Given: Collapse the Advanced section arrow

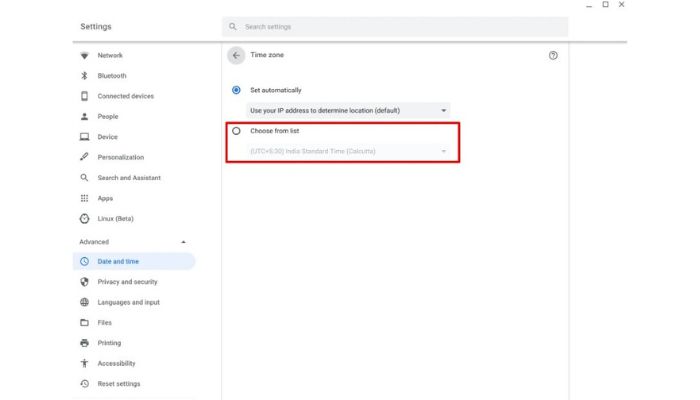Looking at the screenshot, I should (183, 242).
